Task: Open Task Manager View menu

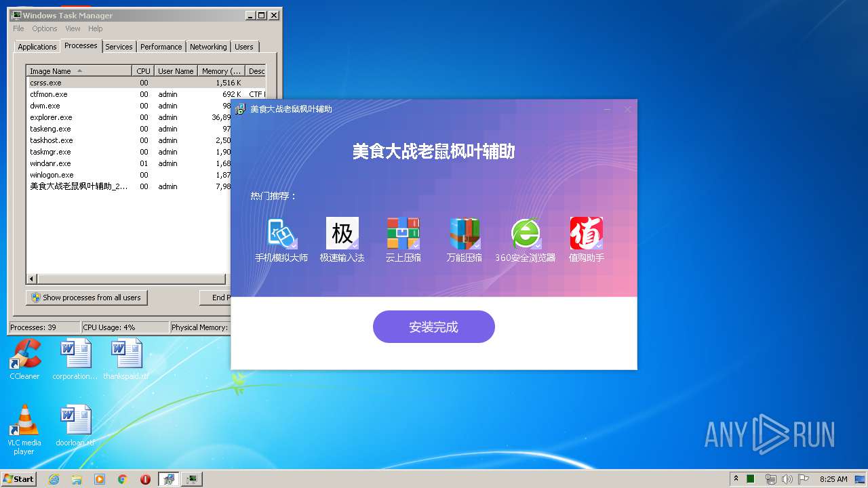Action: [73, 28]
